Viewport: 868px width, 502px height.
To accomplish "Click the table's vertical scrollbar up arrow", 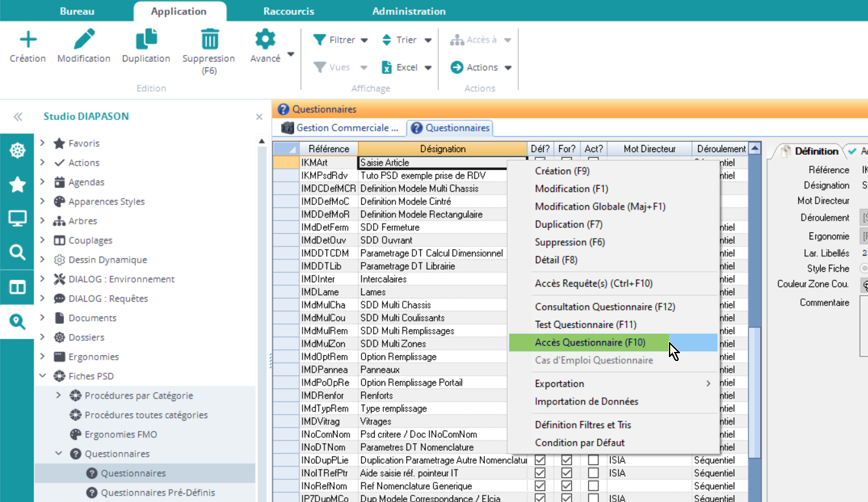I will coord(754,148).
